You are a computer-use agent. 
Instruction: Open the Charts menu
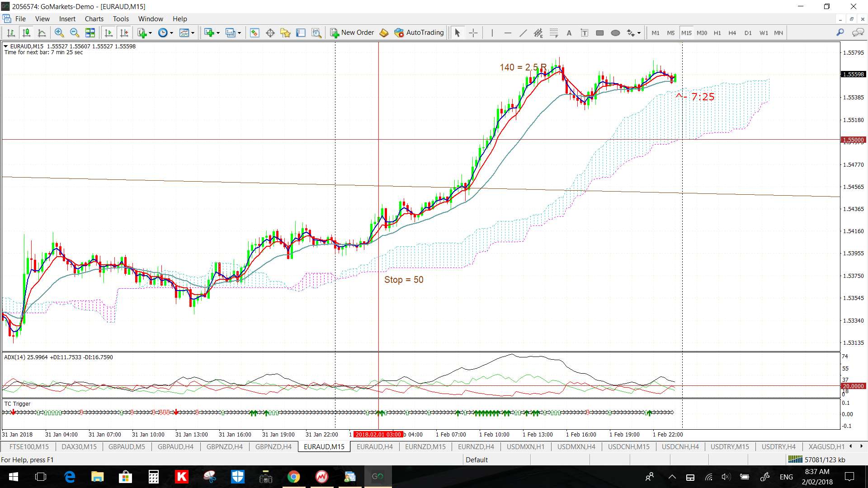pos(94,19)
